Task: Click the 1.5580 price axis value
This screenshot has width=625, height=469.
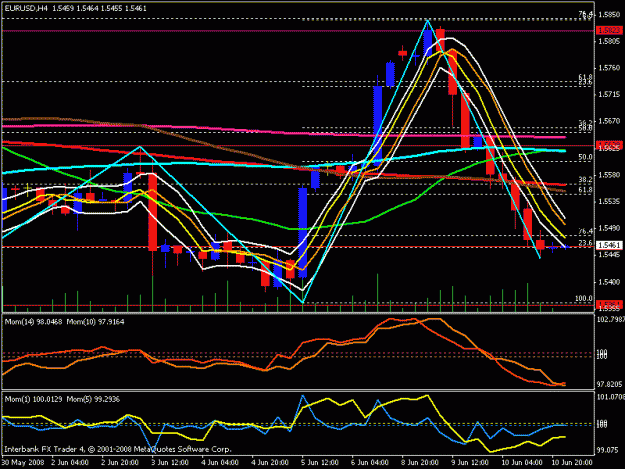Action: click(x=609, y=175)
